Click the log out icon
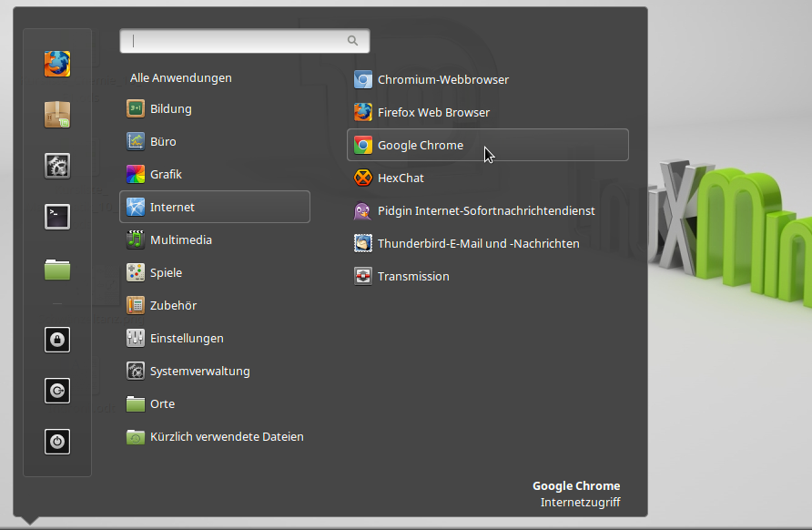 coord(57,391)
